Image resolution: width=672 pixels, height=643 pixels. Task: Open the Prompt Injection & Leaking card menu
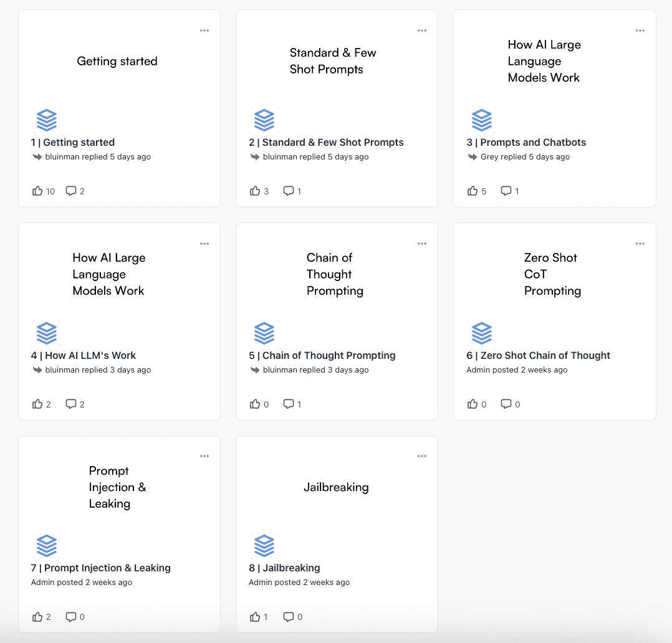coord(204,455)
